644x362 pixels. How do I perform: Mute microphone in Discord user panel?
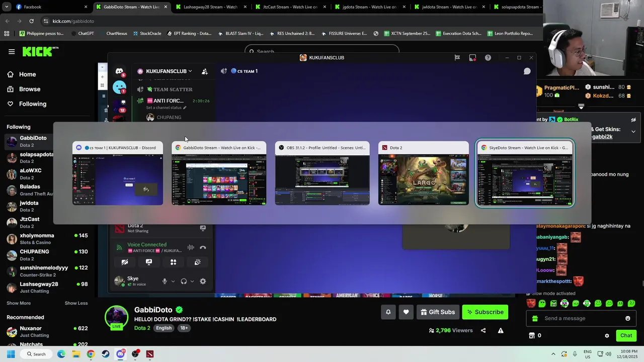pyautogui.click(x=165, y=281)
